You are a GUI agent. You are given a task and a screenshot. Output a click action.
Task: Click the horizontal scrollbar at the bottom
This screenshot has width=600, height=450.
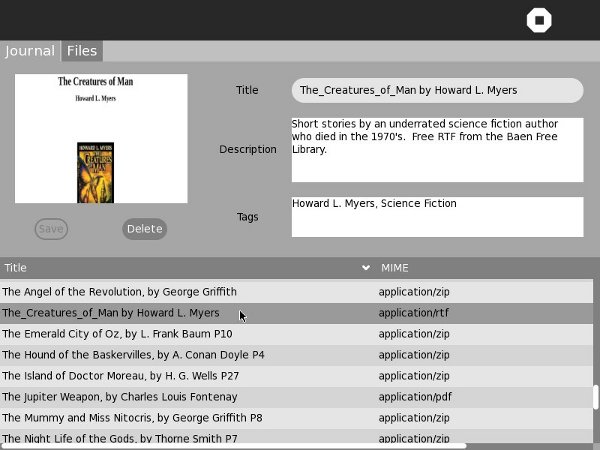coord(232,446)
